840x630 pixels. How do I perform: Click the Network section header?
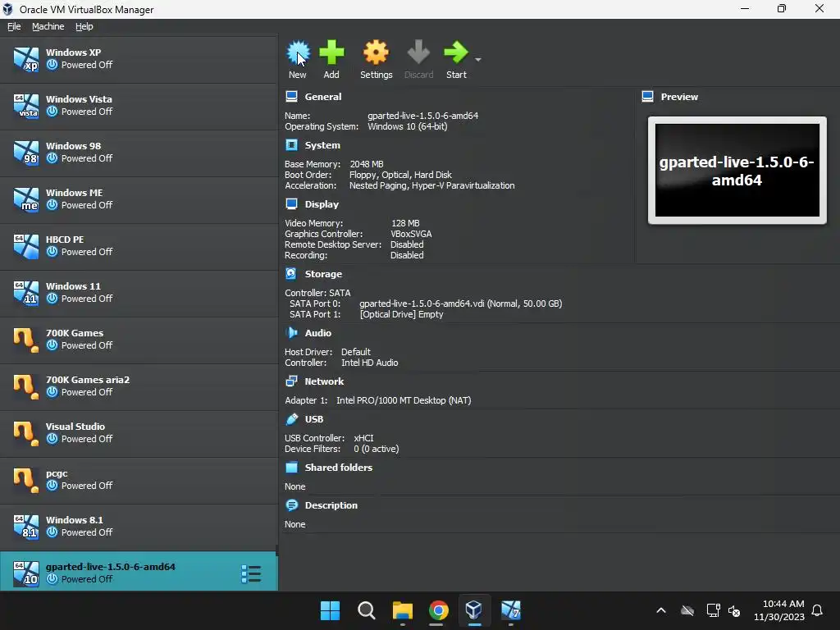(324, 381)
